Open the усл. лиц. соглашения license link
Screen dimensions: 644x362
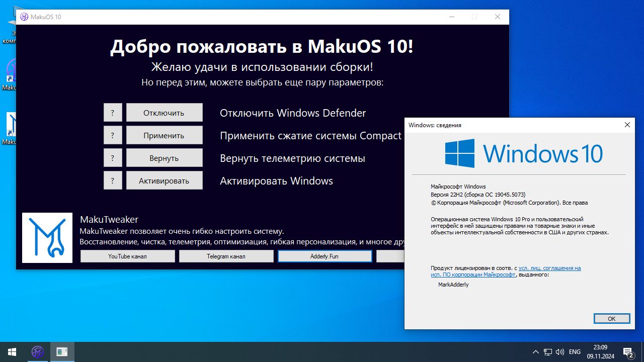(x=549, y=268)
